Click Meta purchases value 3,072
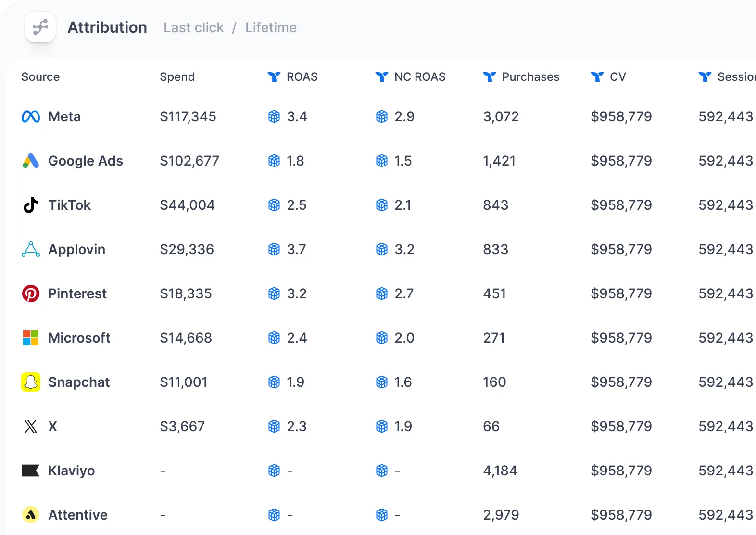Screen dimensions: 756x535 pos(501,116)
